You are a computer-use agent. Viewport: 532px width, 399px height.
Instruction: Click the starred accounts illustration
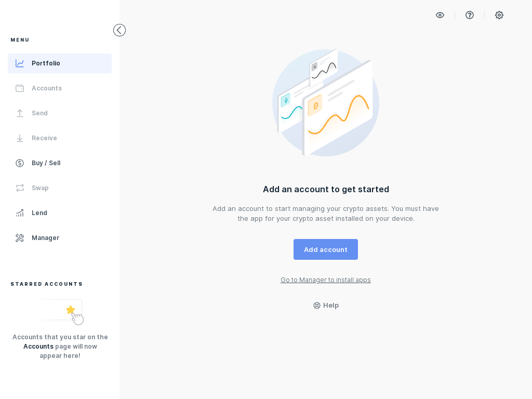(60, 311)
